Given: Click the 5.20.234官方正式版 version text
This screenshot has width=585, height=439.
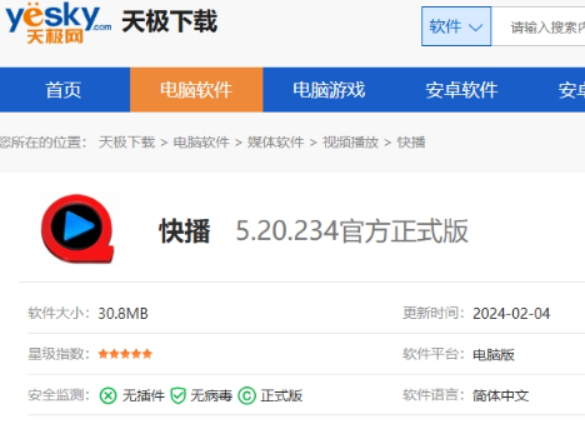Looking at the screenshot, I should pyautogui.click(x=352, y=231).
